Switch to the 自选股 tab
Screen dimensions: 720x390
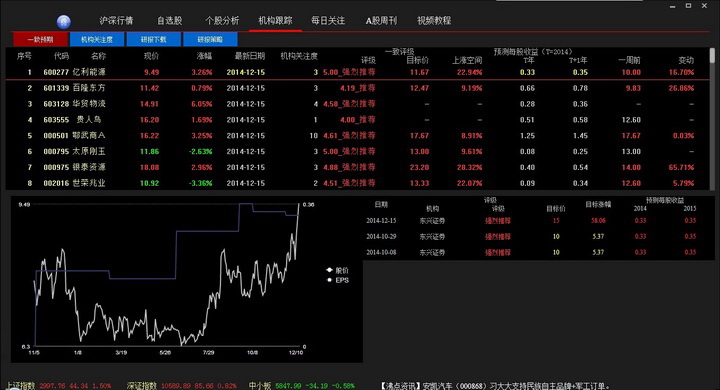tap(169, 21)
